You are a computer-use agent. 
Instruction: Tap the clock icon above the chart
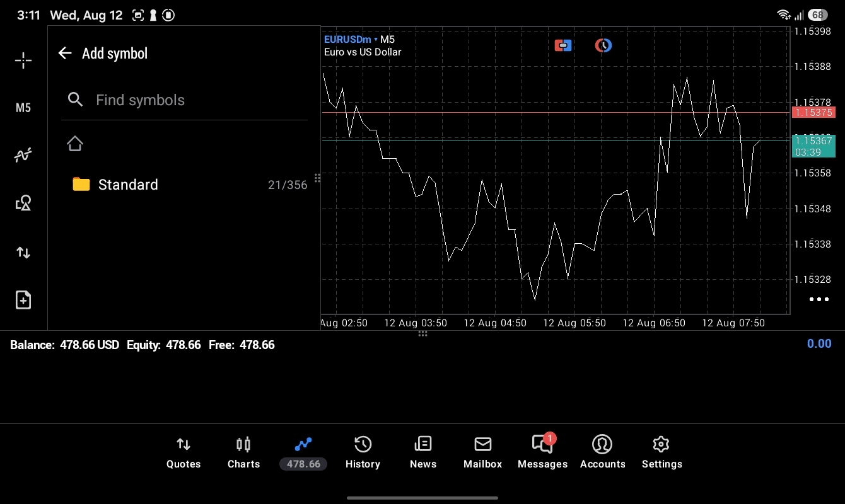click(603, 45)
